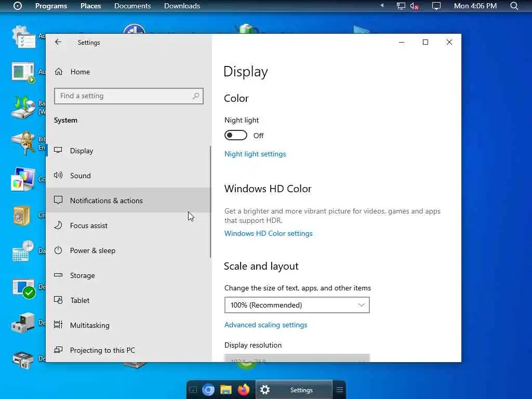Image resolution: width=532 pixels, height=399 pixels.
Task: Select the padlock and keys desktop icon
Action: 23,143
